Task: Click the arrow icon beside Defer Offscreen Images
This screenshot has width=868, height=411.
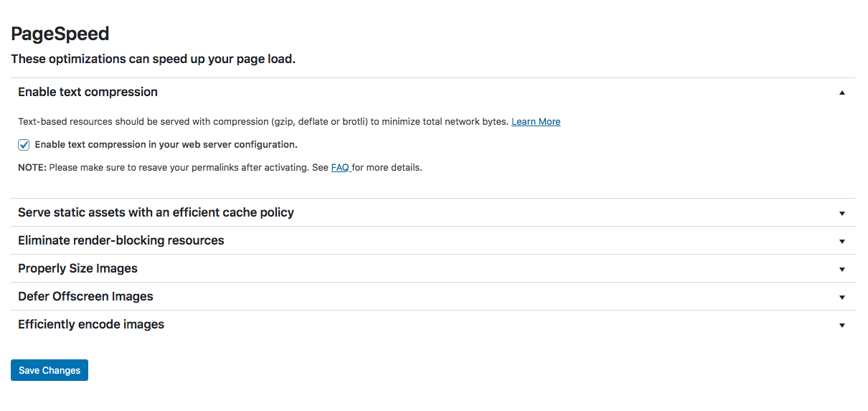Action: tap(842, 297)
